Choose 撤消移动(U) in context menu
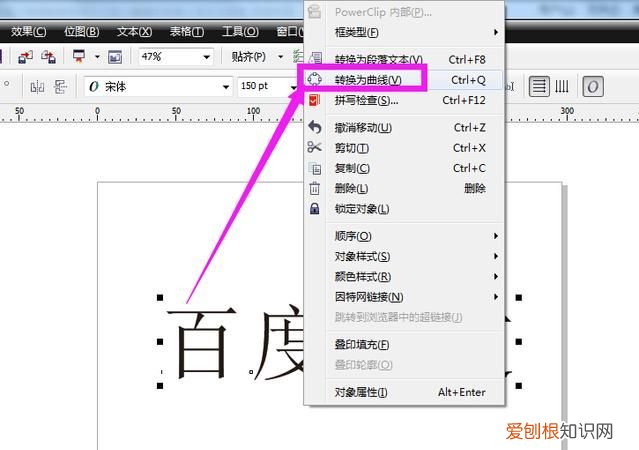Screen dimensions: 639x450 [404, 128]
